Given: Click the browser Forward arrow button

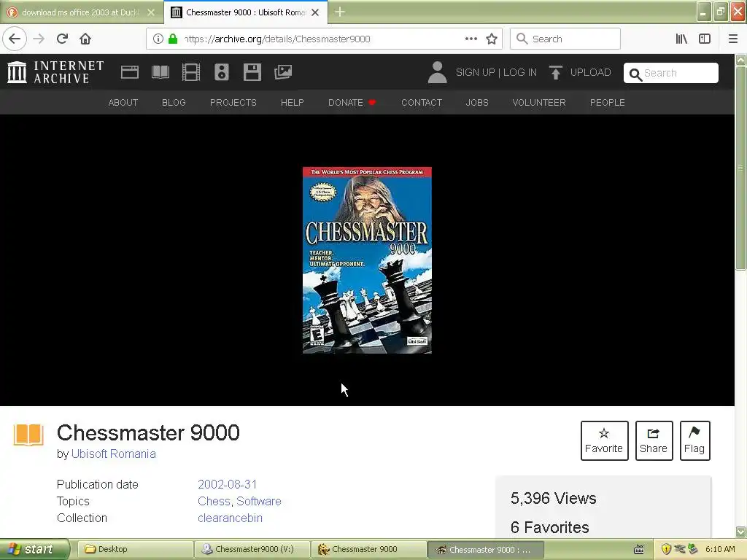Looking at the screenshot, I should pyautogui.click(x=39, y=39).
